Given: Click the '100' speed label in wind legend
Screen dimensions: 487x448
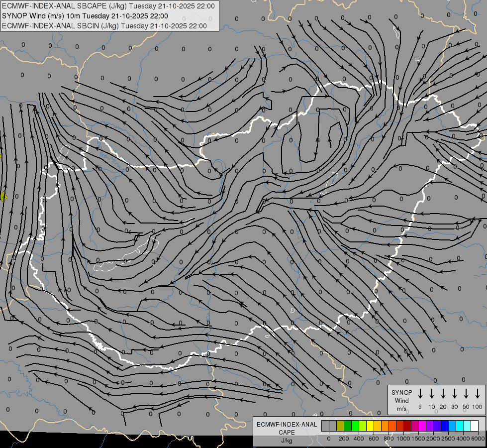Looking at the screenshot, I should [478, 407].
